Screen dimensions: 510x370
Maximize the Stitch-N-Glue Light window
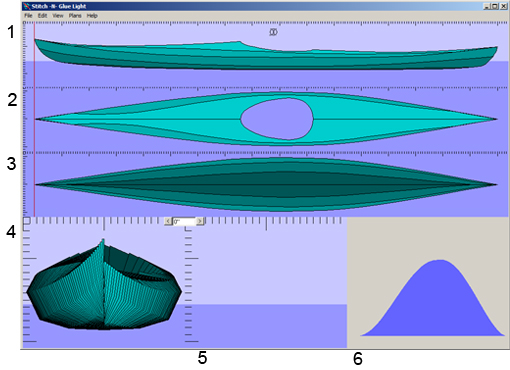pyautogui.click(x=495, y=6)
